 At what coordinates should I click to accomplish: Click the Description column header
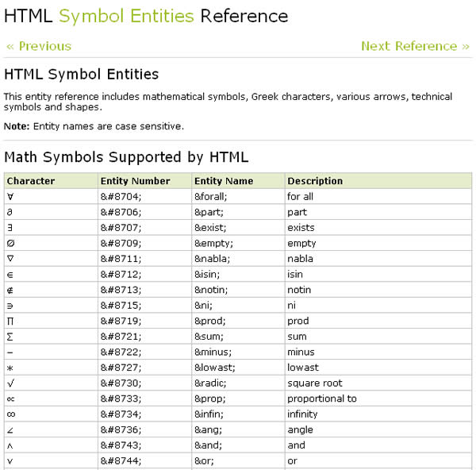[315, 181]
